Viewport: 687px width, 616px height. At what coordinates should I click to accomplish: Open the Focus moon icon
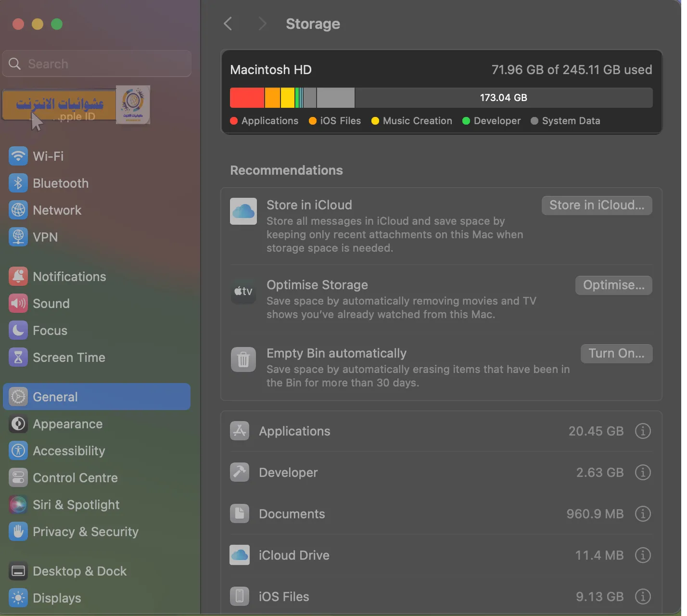tap(18, 331)
